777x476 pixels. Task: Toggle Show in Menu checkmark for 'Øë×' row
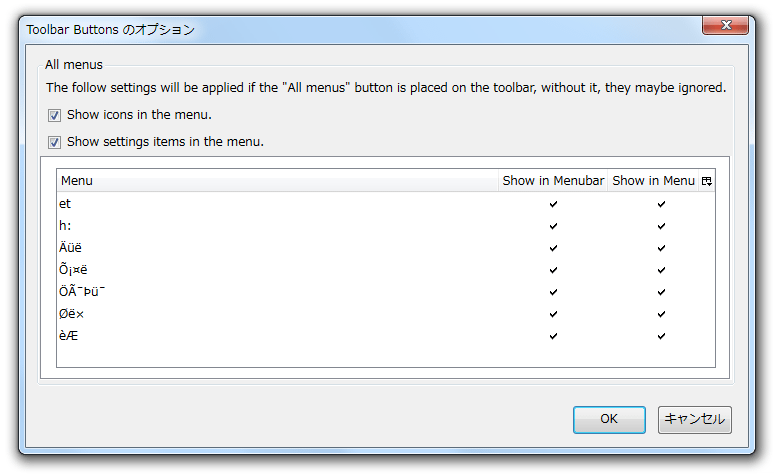click(x=661, y=314)
